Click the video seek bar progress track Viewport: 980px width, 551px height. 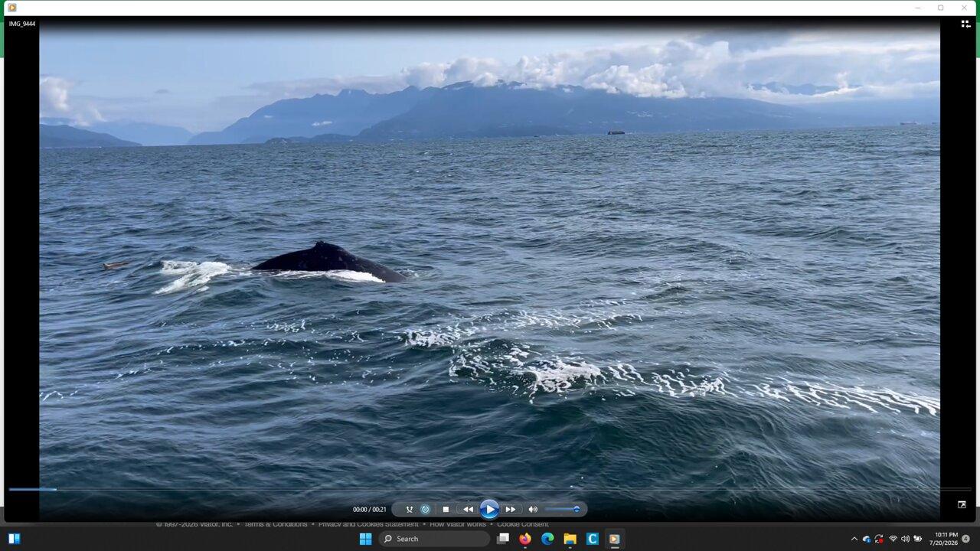(x=490, y=489)
